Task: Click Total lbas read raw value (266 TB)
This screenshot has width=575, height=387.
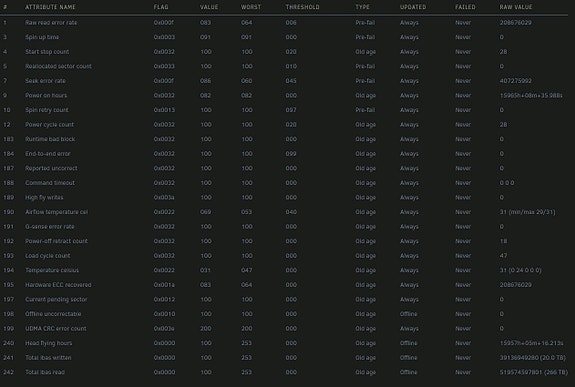Action: (534, 372)
